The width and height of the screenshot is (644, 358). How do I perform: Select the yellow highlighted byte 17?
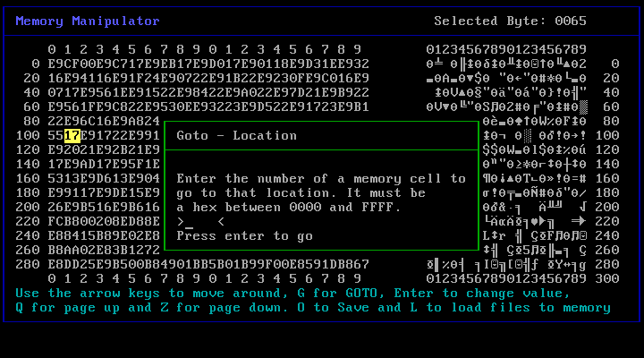[72, 135]
